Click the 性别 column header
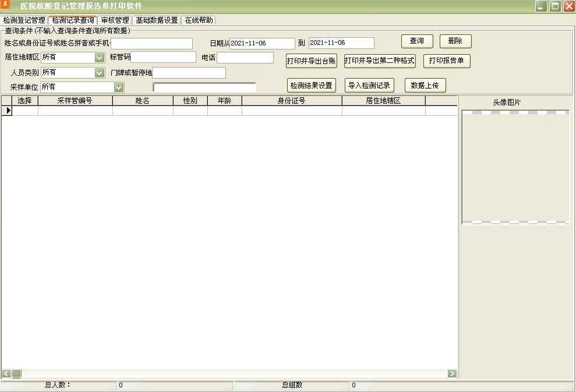The image size is (576, 392). pyautogui.click(x=190, y=101)
